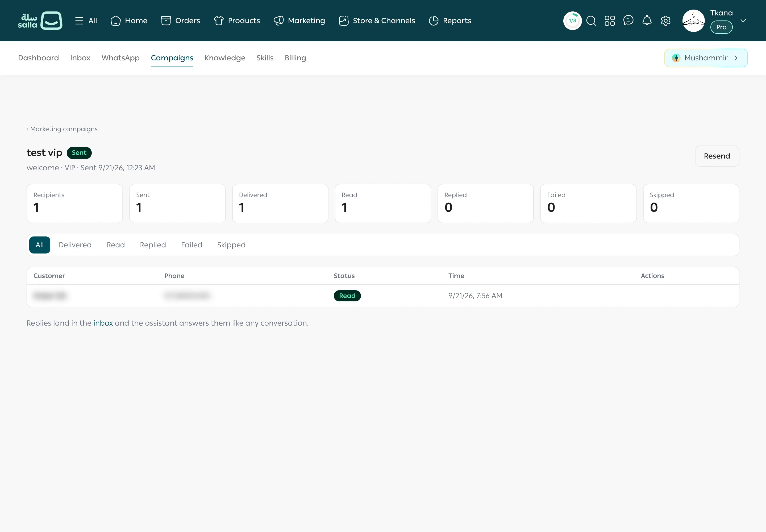The height and width of the screenshot is (532, 766).
Task: Click the Customer column header
Action: click(x=49, y=276)
